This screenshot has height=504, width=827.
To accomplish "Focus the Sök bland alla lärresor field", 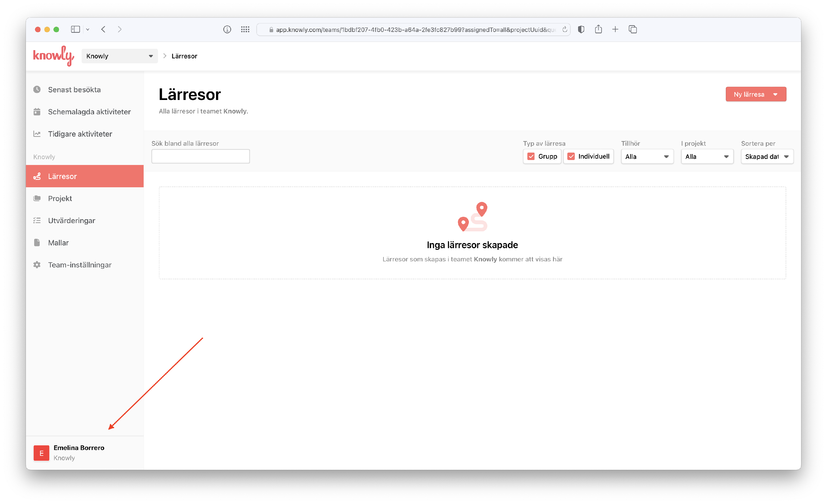I will (x=200, y=157).
